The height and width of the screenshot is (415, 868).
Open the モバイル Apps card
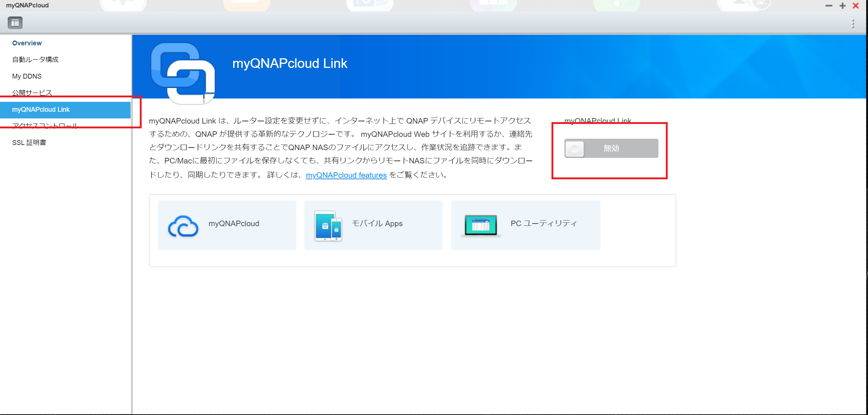tap(373, 225)
